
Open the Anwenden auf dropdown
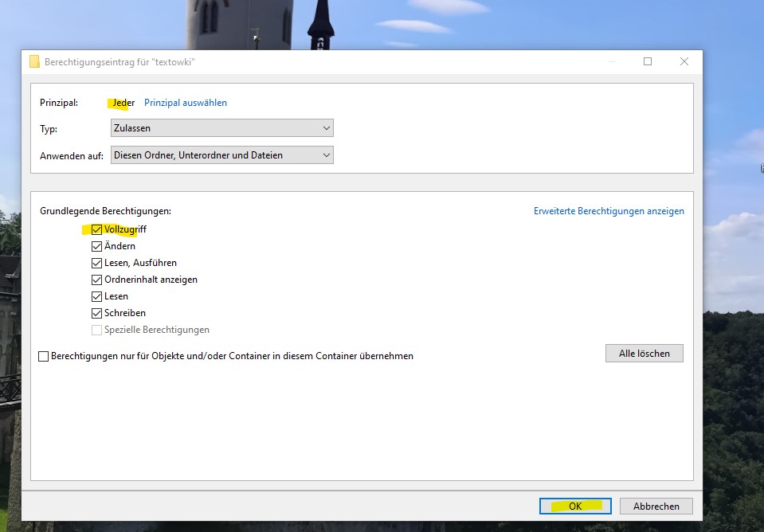222,155
